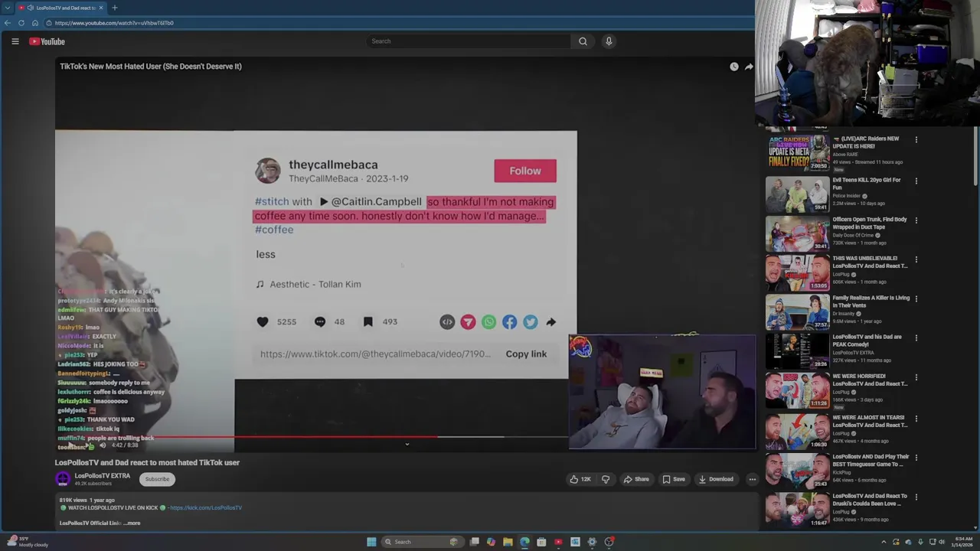This screenshot has width=980, height=551.
Task: Click the YouTube search input field
Action: point(469,41)
